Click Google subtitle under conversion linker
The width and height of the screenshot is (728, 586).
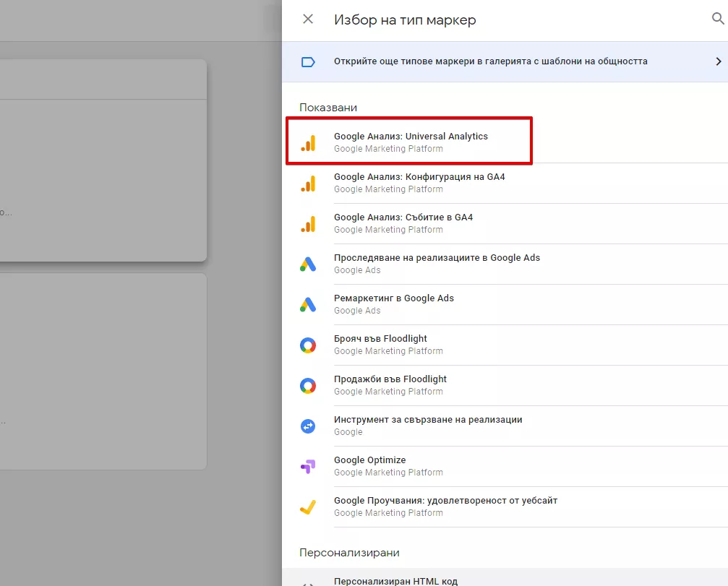point(348,432)
